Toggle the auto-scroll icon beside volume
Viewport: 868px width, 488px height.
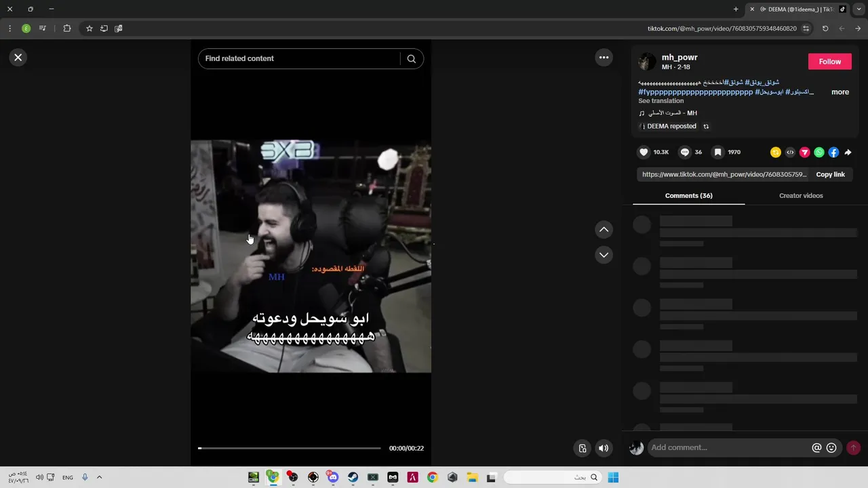click(x=583, y=448)
